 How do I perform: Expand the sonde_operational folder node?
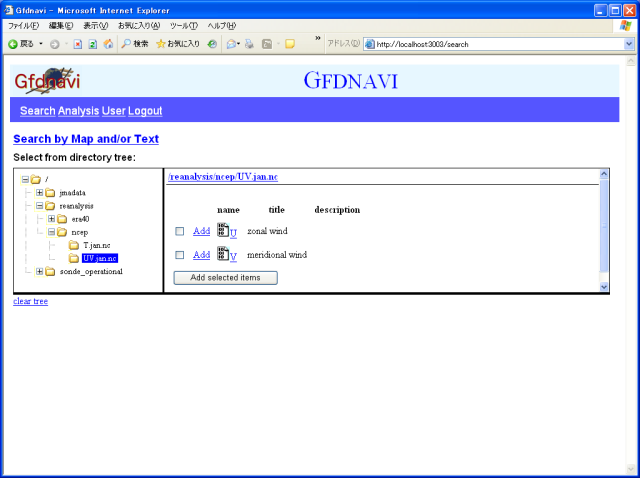coord(39,271)
